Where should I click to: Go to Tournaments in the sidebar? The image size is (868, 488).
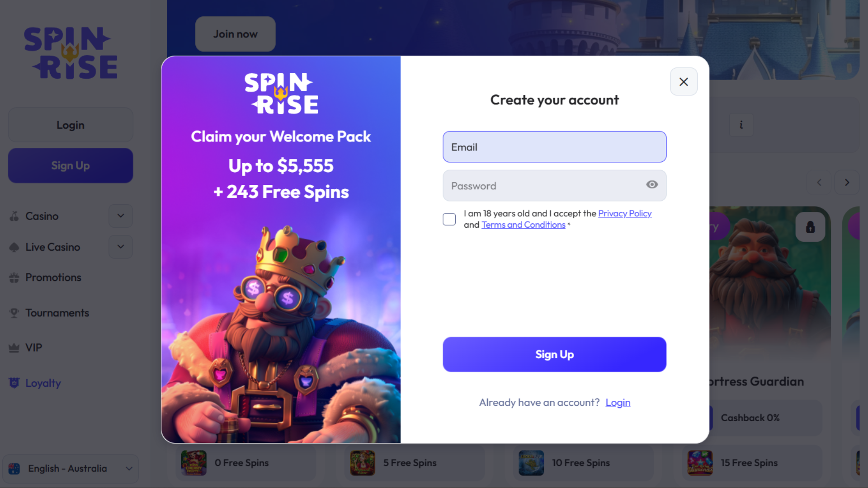pos(57,313)
